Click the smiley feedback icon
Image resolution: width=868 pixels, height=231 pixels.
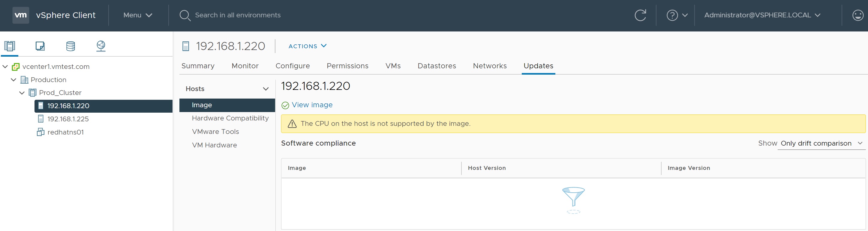point(857,15)
